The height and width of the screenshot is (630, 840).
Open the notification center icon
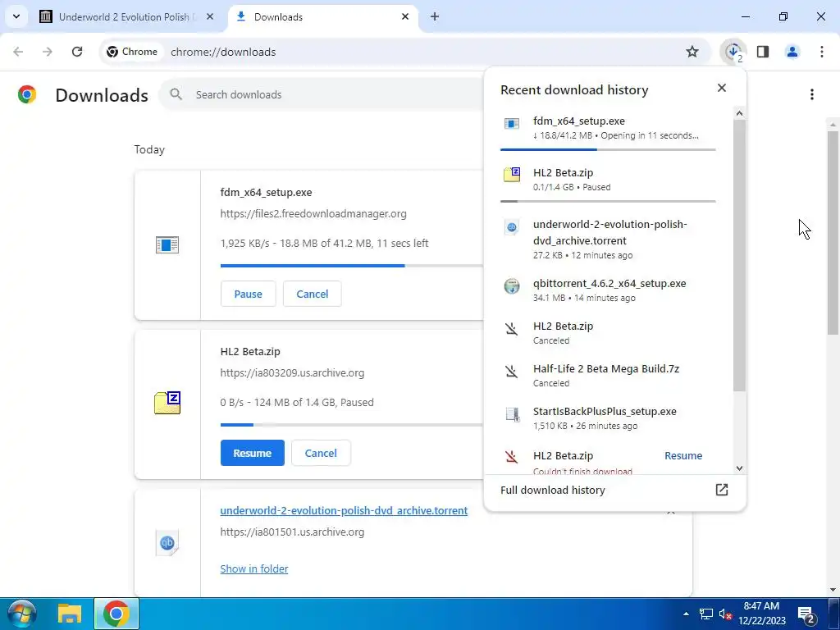[806, 614]
